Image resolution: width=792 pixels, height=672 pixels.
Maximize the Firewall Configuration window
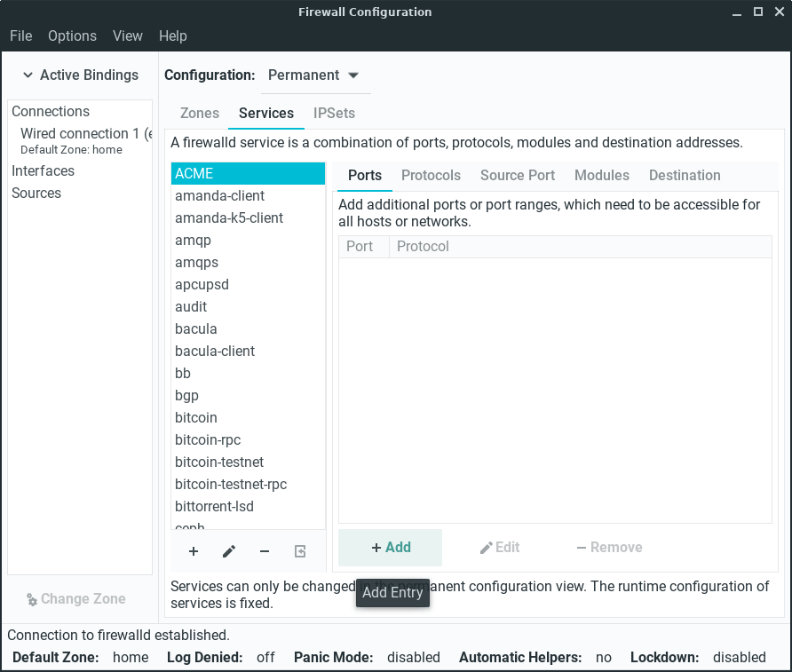click(758, 12)
